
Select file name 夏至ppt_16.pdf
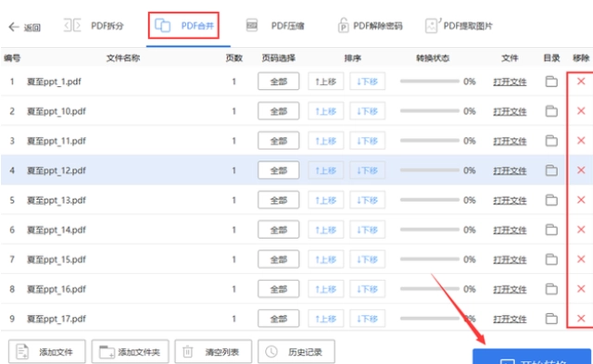[x=57, y=289]
